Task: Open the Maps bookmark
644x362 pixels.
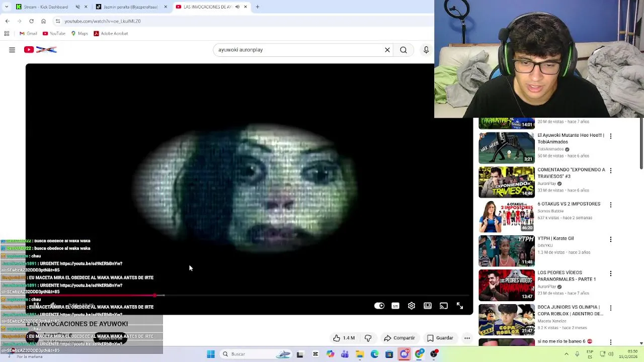Action: click(x=79, y=34)
